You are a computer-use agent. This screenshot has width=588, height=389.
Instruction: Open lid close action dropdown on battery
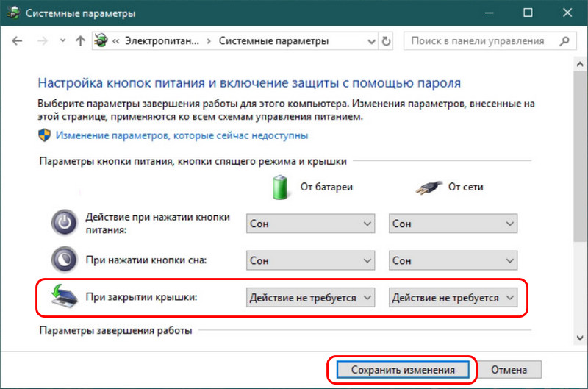click(310, 298)
